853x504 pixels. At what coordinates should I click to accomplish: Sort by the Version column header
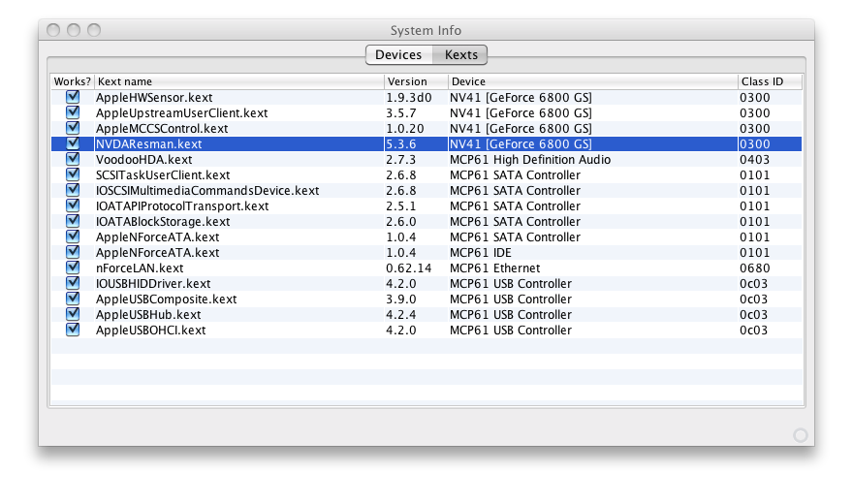point(416,81)
